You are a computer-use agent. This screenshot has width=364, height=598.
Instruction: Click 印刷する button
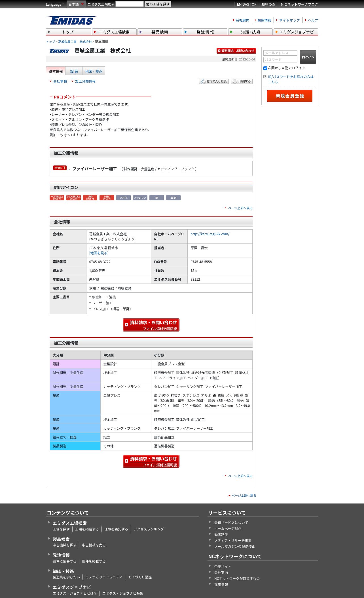242,81
